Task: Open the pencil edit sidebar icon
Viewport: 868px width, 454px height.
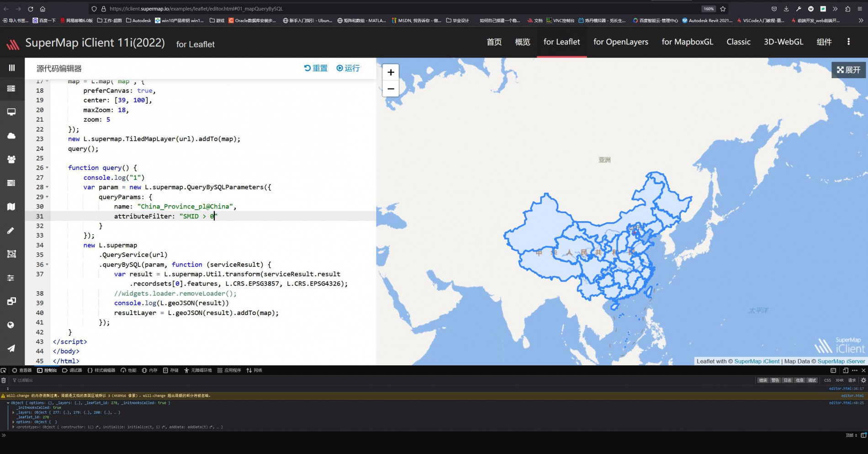Action: (11, 230)
